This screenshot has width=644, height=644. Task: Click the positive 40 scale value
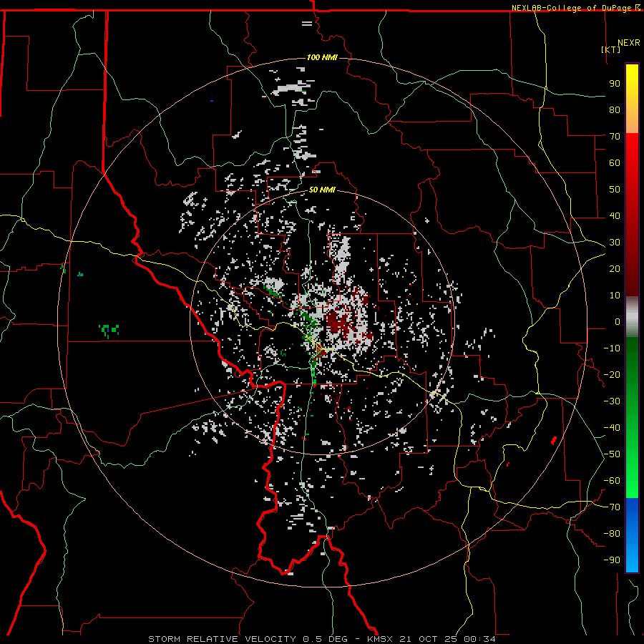pyautogui.click(x=615, y=216)
